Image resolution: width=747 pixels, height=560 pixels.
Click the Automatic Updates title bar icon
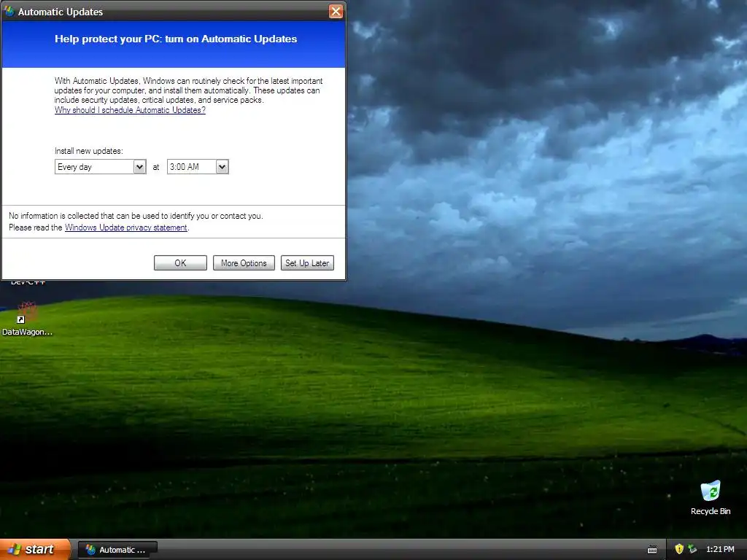tap(9, 12)
